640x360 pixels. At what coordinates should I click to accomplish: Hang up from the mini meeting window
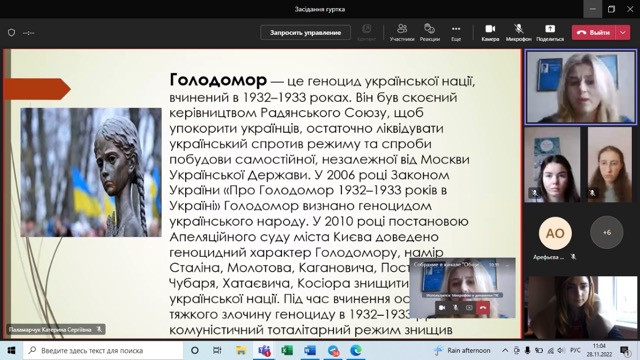click(x=483, y=308)
